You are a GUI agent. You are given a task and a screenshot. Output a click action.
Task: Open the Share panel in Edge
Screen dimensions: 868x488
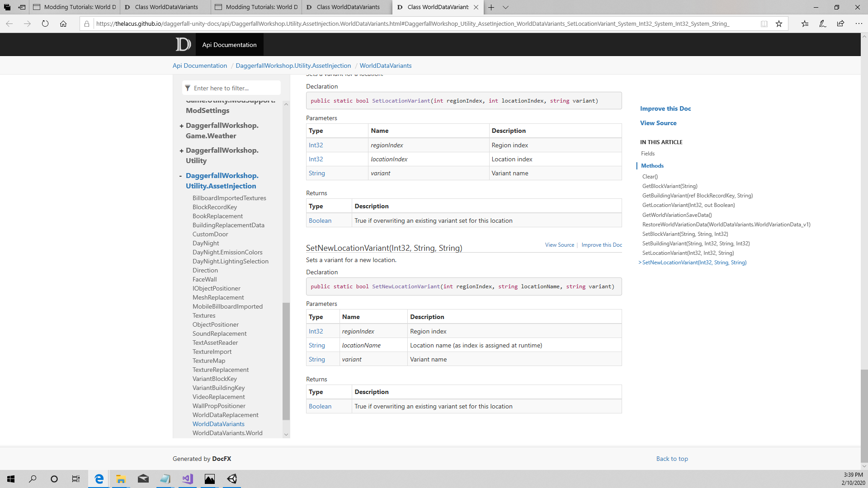pyautogui.click(x=840, y=23)
